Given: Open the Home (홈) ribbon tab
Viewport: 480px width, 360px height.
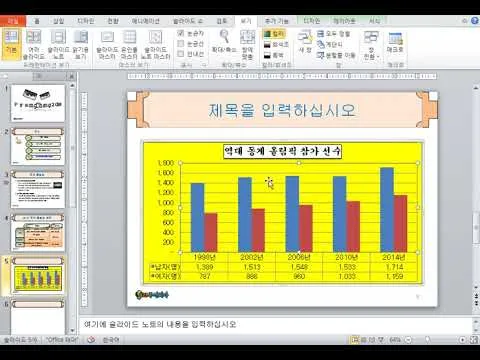Looking at the screenshot, I should pyautogui.click(x=37, y=21).
